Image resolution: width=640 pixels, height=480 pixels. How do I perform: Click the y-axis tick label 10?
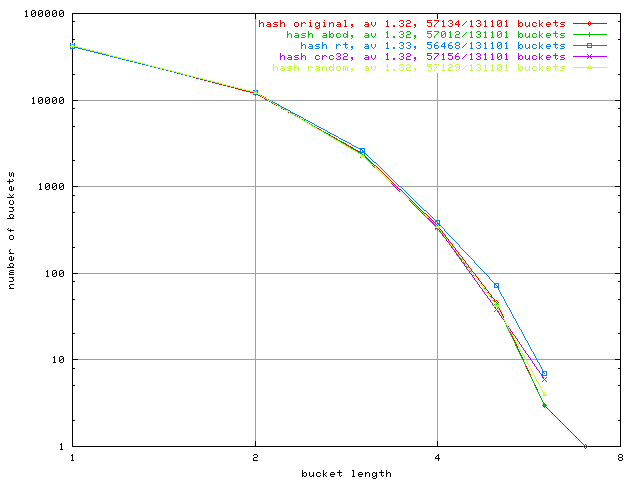tap(58, 360)
